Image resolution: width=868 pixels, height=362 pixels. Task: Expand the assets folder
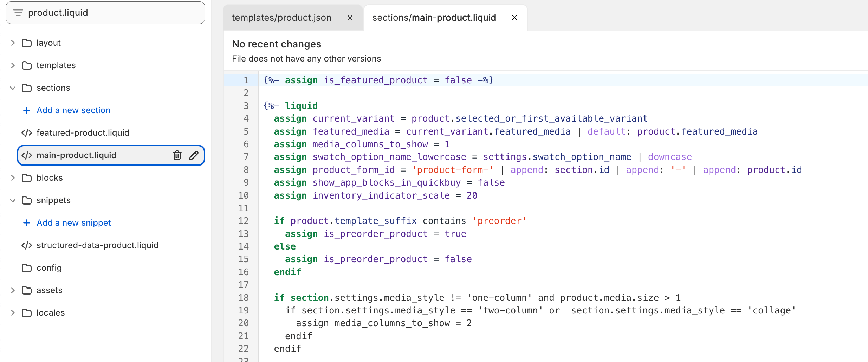click(13, 290)
